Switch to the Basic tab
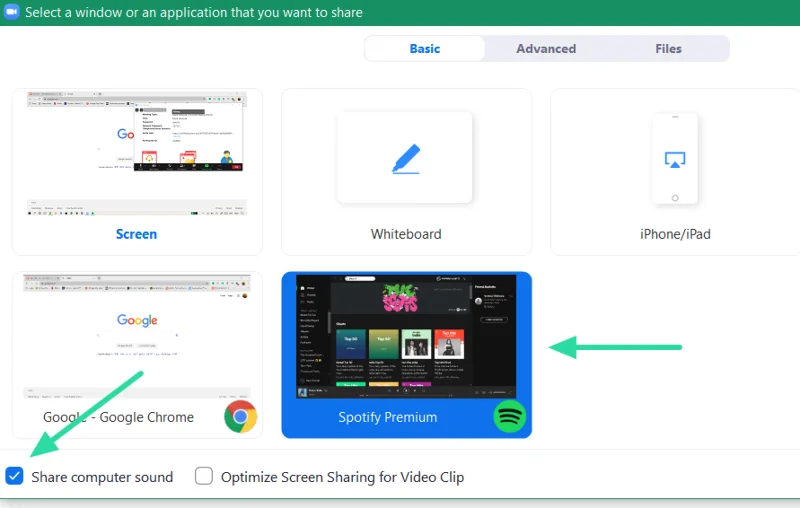This screenshot has height=508, width=800. pos(424,48)
